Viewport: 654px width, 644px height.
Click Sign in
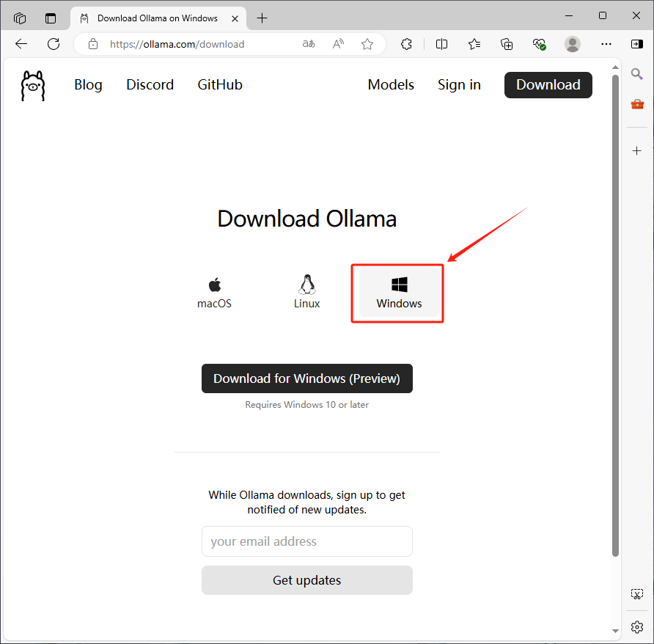tap(459, 85)
